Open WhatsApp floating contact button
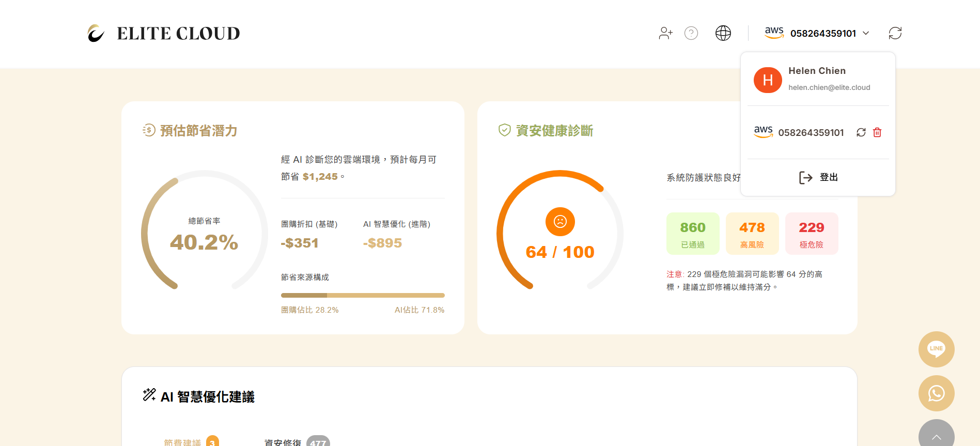Image resolution: width=980 pixels, height=446 pixels. click(936, 393)
